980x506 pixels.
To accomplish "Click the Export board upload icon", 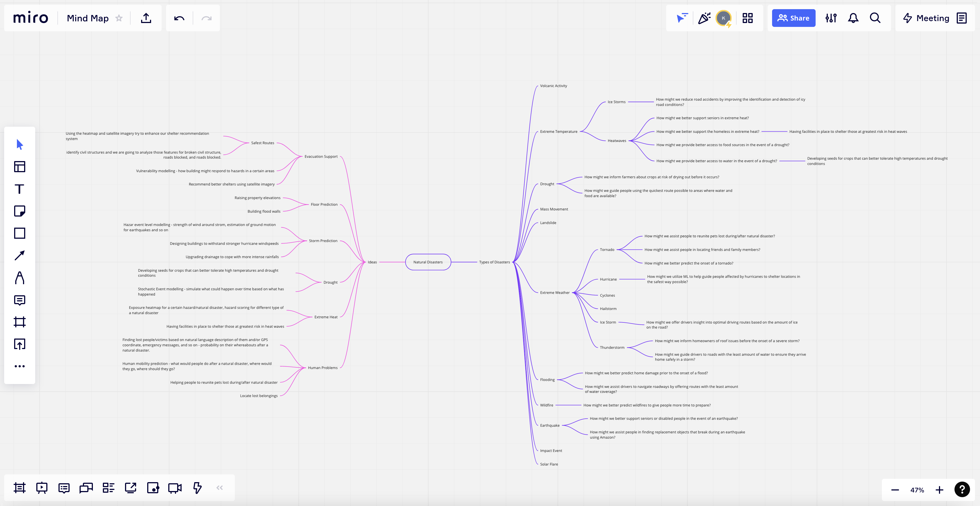I will tap(146, 18).
